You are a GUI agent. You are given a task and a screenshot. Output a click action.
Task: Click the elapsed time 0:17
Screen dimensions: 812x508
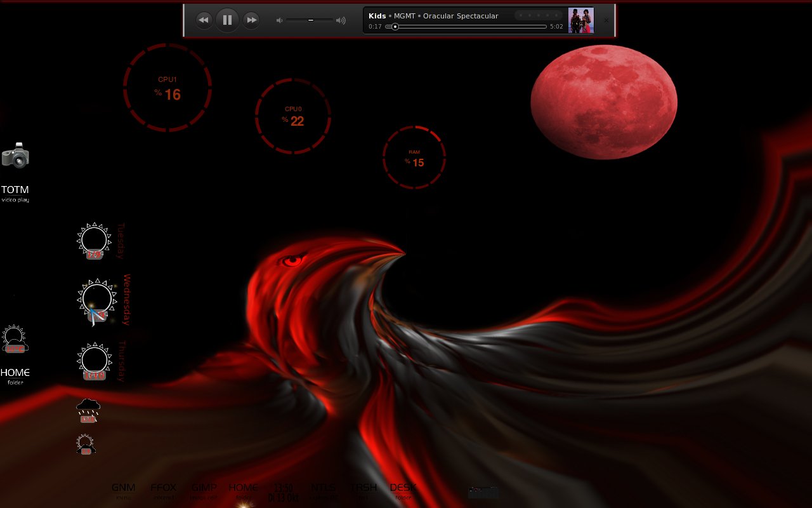point(375,27)
